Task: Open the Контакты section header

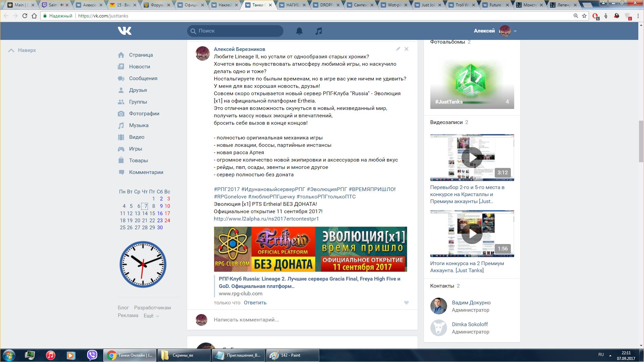Action: click(x=442, y=286)
